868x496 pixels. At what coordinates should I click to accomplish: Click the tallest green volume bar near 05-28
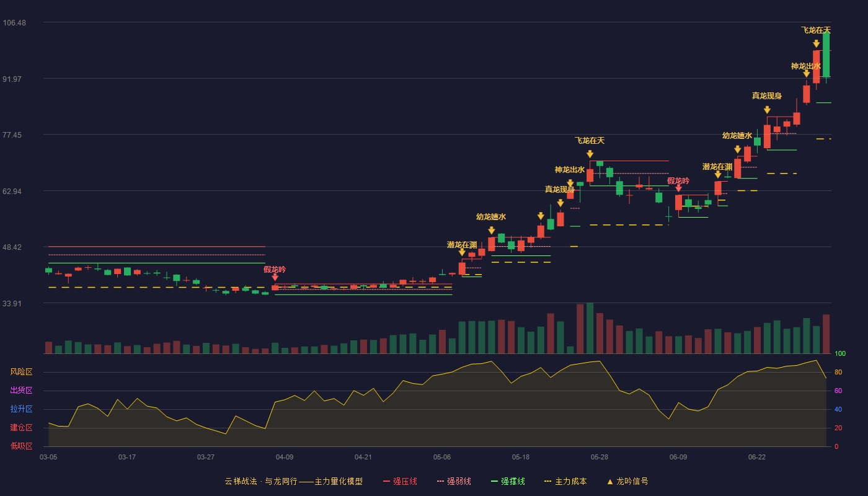(590, 328)
